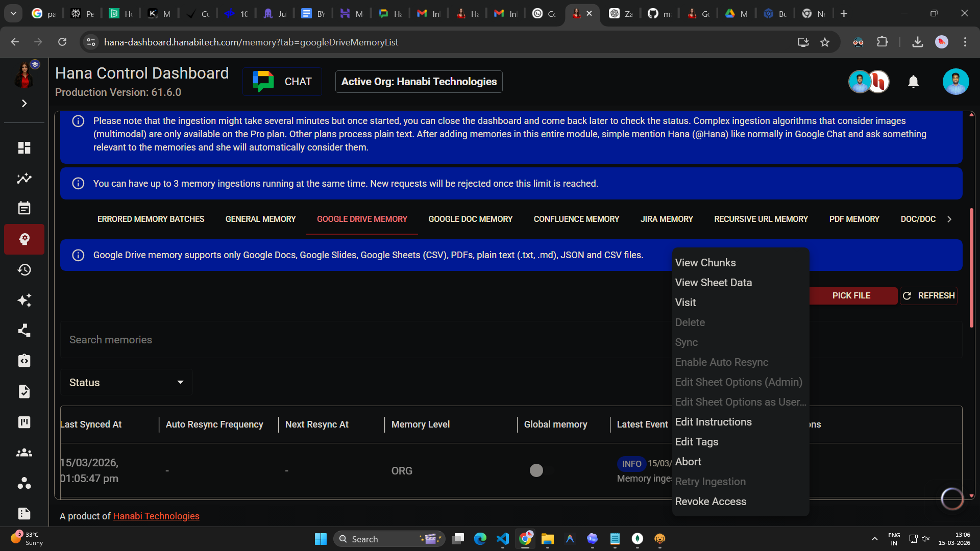
Task: Open the Status filter dropdown
Action: click(126, 383)
